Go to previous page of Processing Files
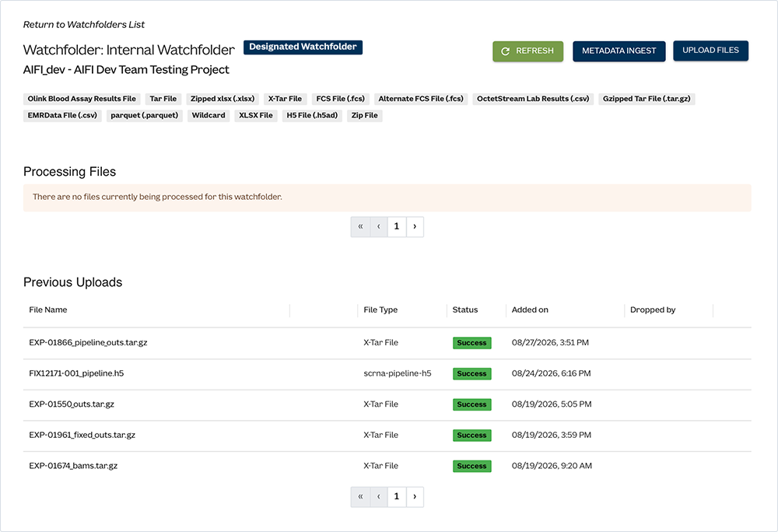The image size is (778, 532). (x=379, y=226)
